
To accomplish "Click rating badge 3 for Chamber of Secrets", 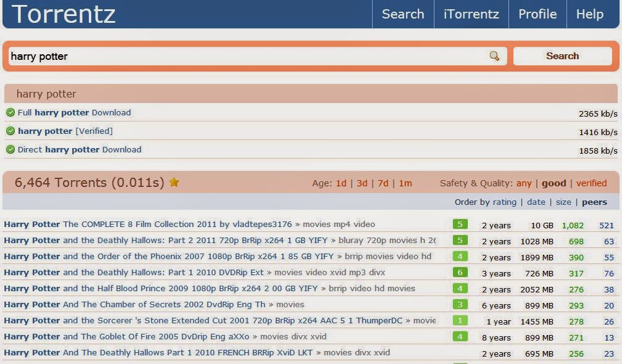I will (460, 305).
